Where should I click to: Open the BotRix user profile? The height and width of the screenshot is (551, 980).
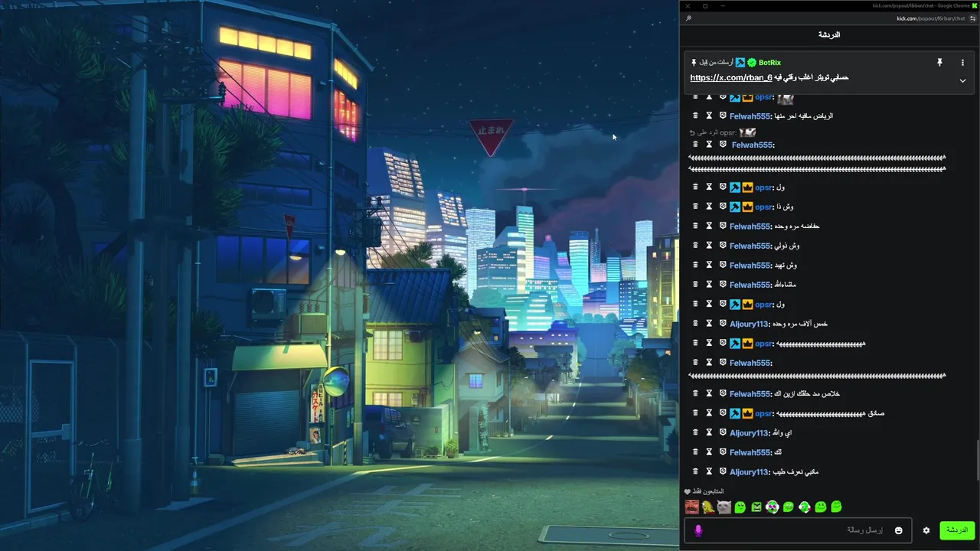(x=769, y=63)
